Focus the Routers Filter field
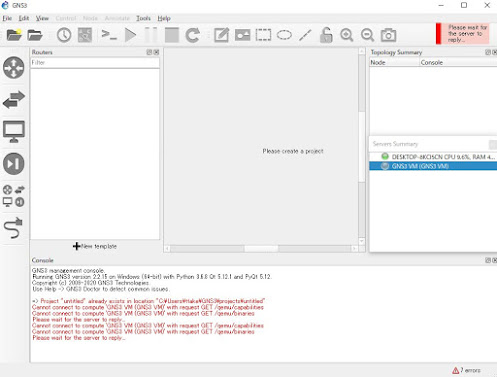Screen dimensions: 497x377 pyautogui.click(x=95, y=63)
